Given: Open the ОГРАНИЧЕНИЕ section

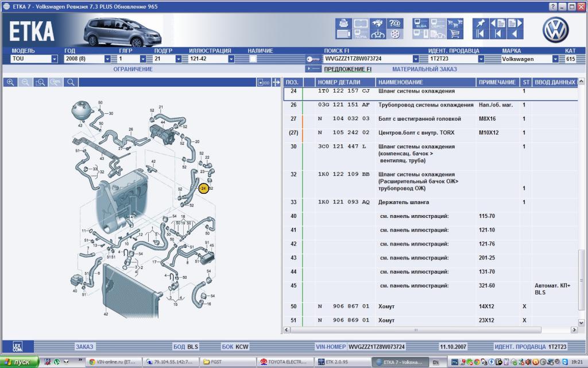Looking at the screenshot, I should pos(133,69).
